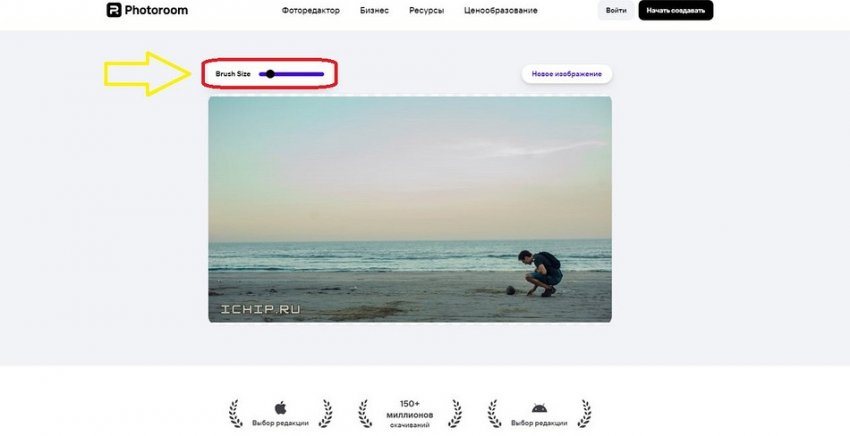
Task: Click the Apple logo badge icon
Action: point(280,408)
